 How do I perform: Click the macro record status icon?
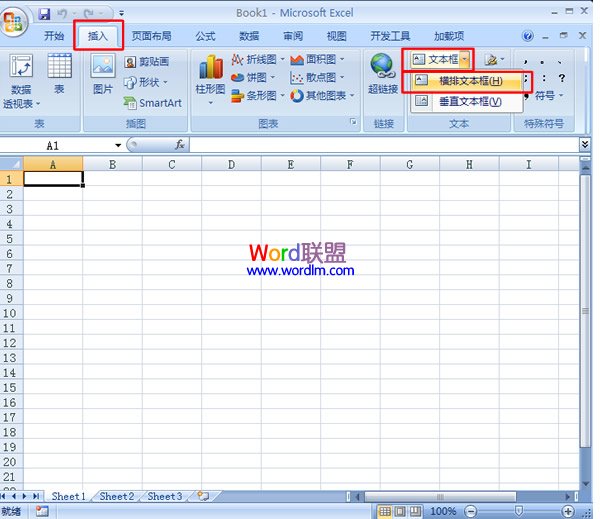coord(42,511)
